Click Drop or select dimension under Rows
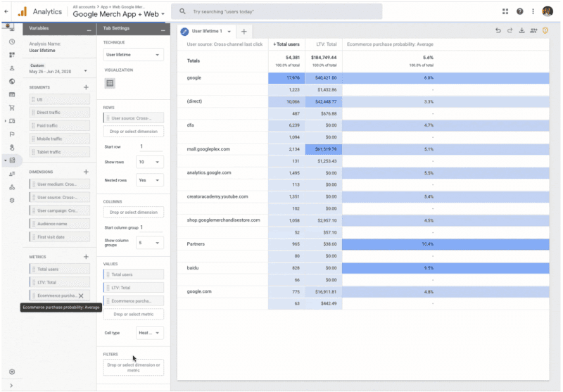 tap(134, 132)
